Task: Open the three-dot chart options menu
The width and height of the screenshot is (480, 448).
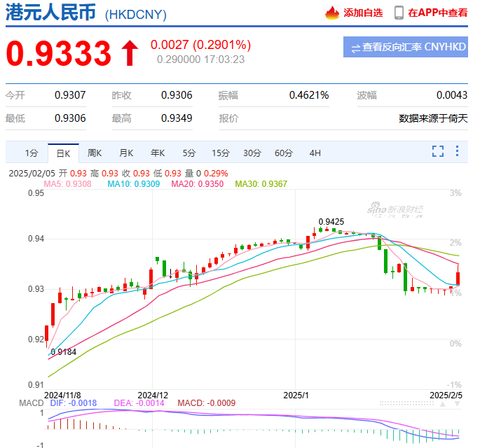Action: (457, 151)
